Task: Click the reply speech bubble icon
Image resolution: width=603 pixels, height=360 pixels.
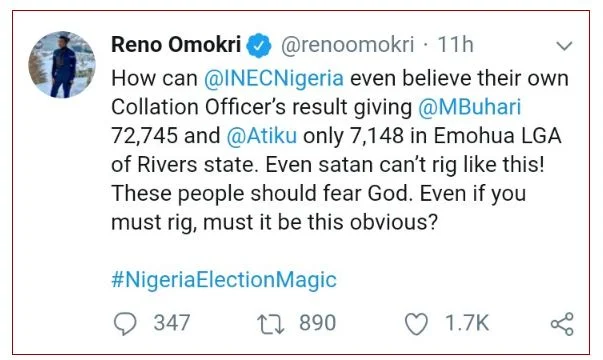Action: tap(125, 324)
